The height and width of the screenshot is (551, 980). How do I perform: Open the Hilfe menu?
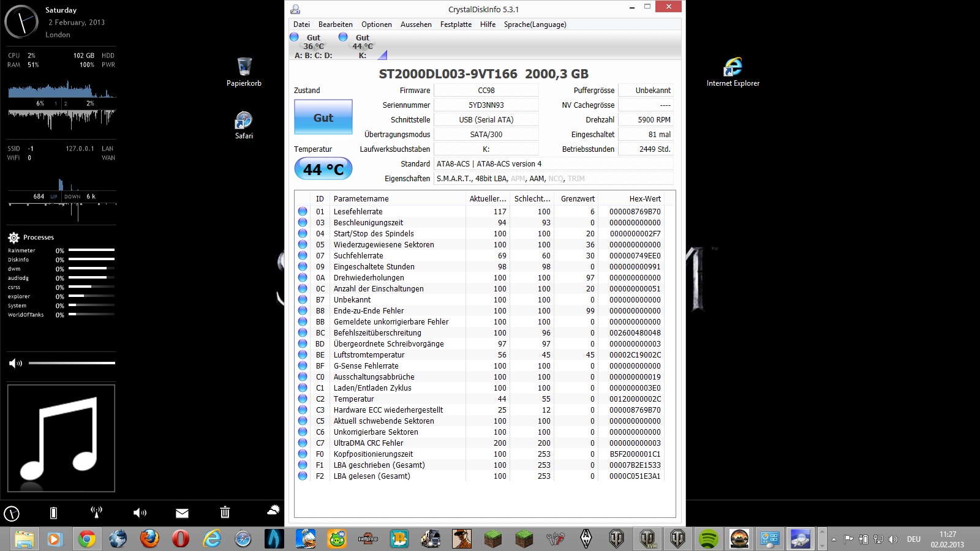488,24
